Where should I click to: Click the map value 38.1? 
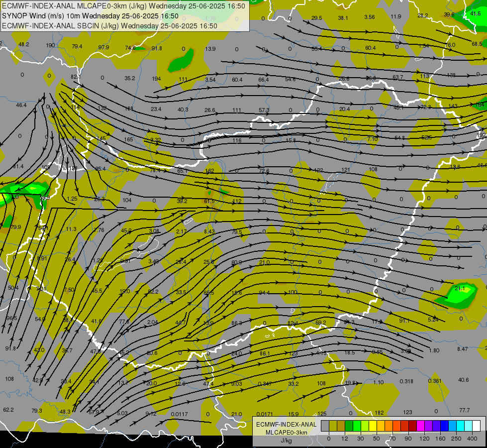[343, 18]
